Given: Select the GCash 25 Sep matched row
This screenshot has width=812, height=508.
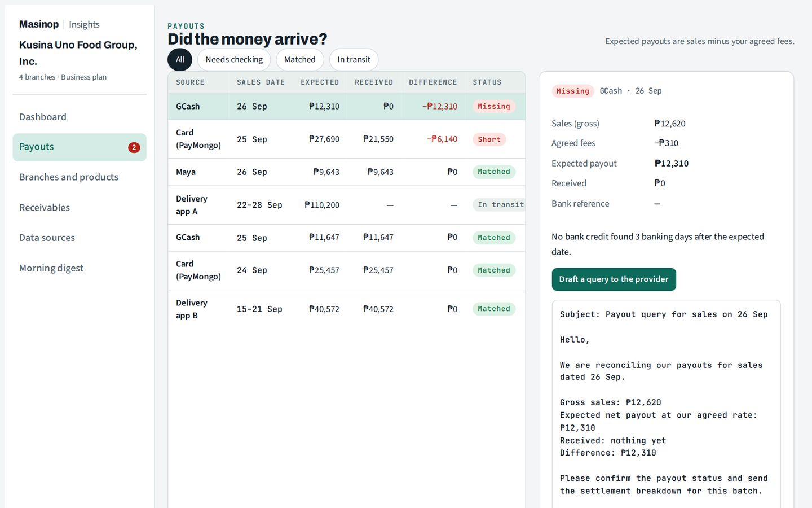Looking at the screenshot, I should pos(347,238).
